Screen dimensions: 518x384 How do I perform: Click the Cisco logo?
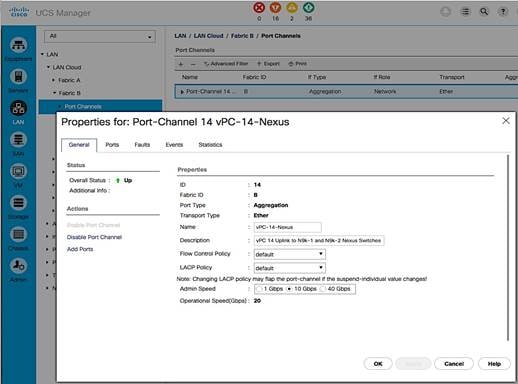[19, 11]
